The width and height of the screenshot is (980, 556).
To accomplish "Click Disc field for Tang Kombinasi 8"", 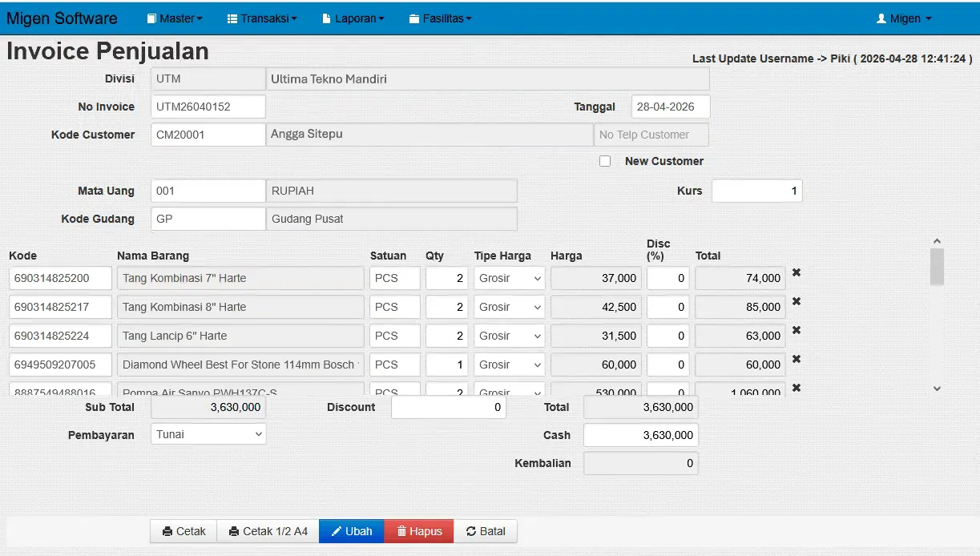I will (668, 307).
